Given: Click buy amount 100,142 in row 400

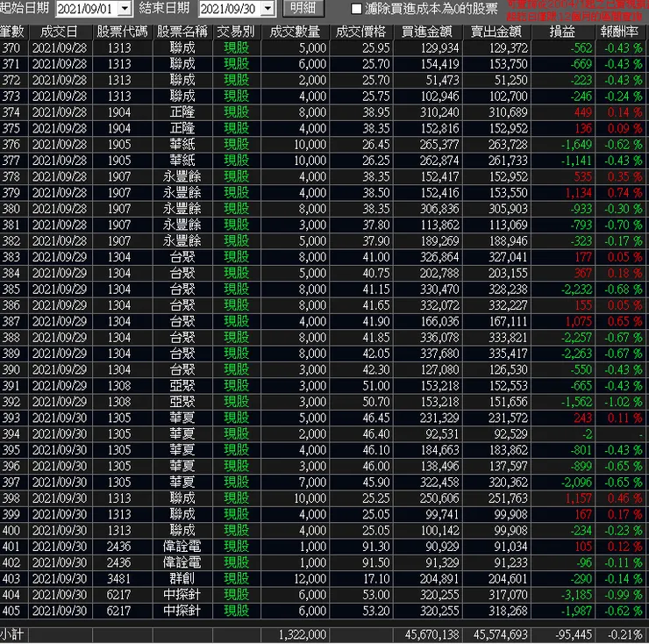Looking at the screenshot, I should [x=439, y=531].
